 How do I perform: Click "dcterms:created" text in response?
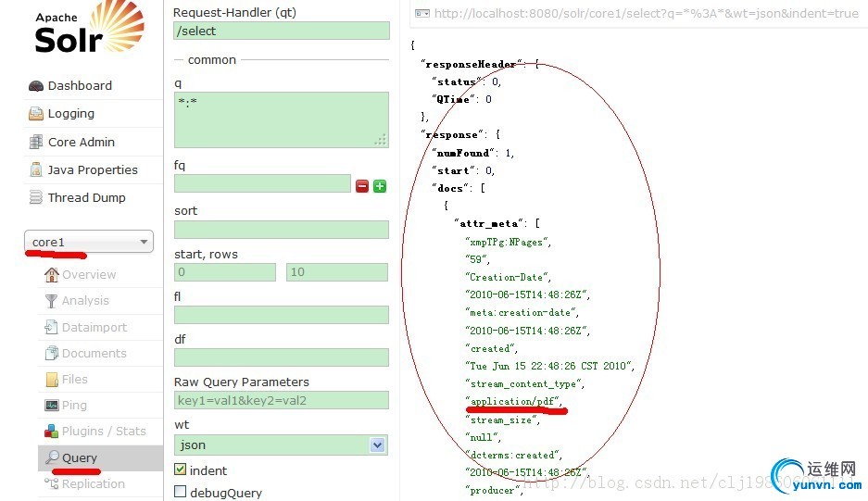pyautogui.click(x=512, y=455)
